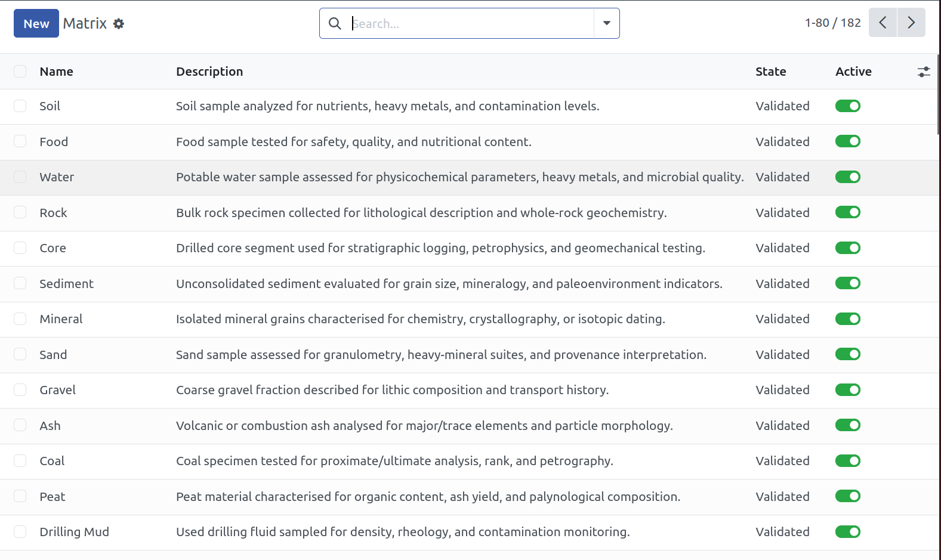Open the Rock matrix record
The image size is (941, 560).
tap(53, 213)
